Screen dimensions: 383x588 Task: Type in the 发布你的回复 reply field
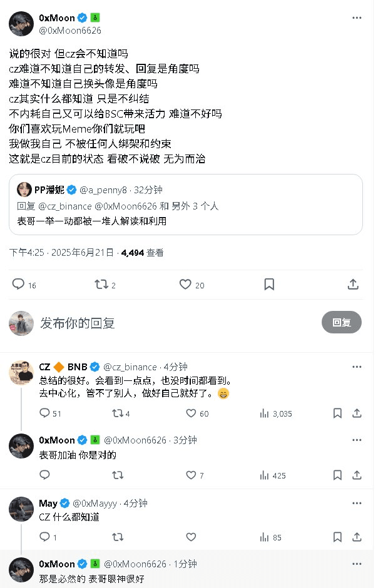175,323
